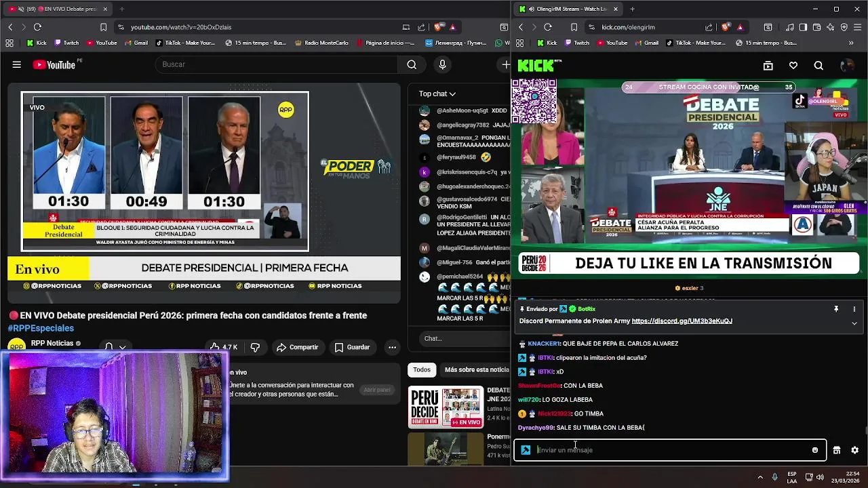Click the kick.com/olengirlm address bar

(628, 27)
